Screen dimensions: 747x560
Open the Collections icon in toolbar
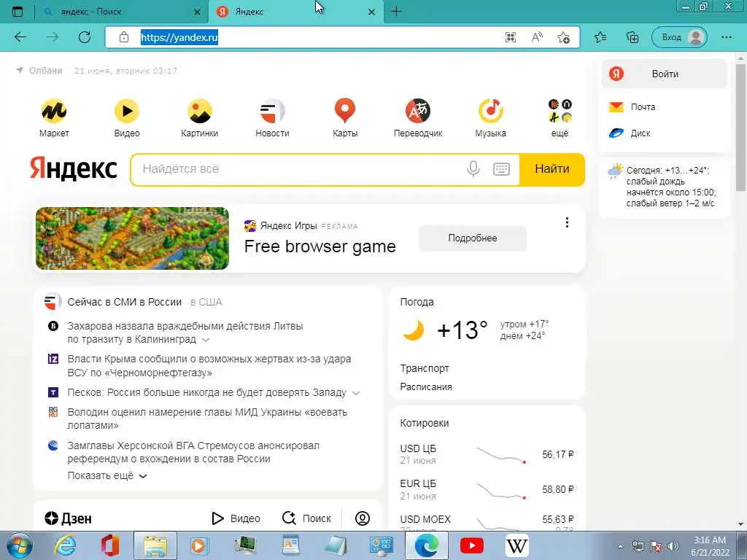tap(632, 37)
